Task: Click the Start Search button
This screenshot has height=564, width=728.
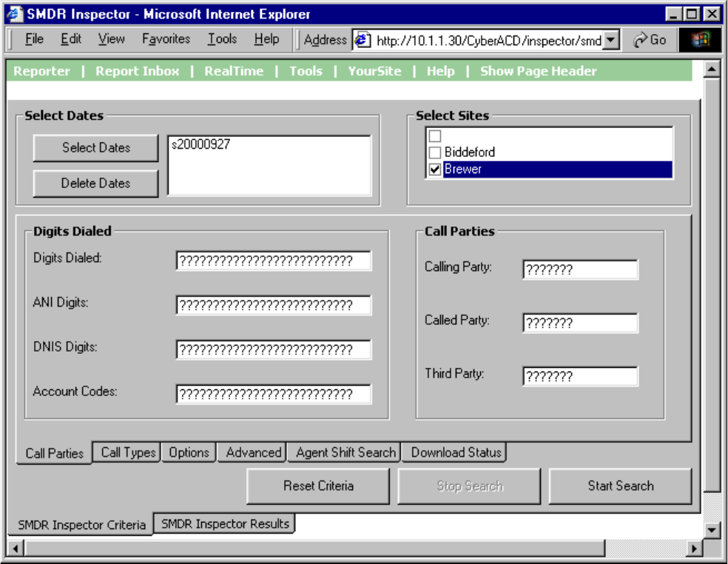Action: (621, 486)
